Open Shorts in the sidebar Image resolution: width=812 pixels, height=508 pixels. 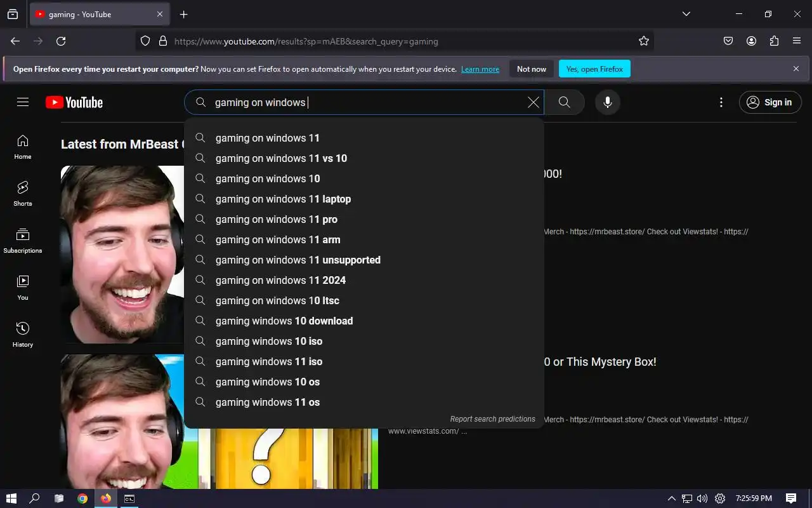(x=23, y=194)
